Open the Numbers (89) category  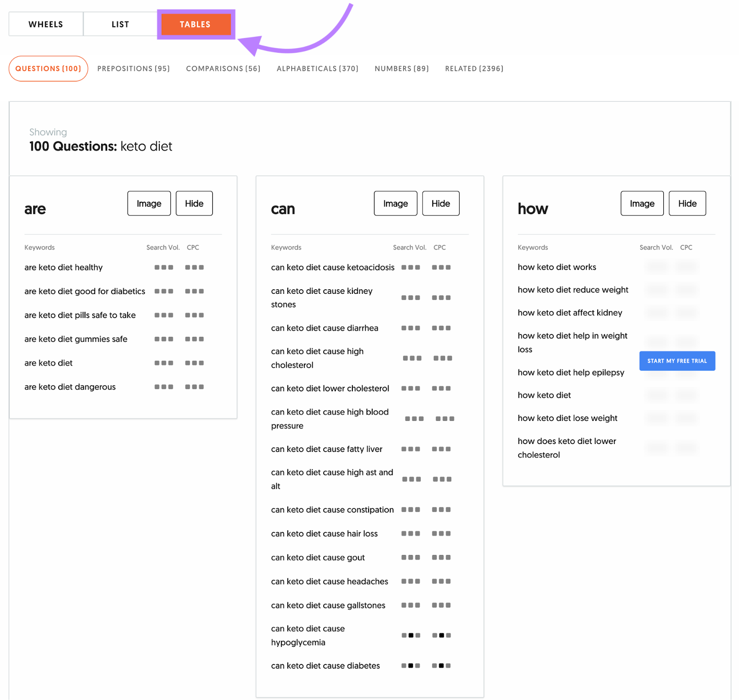point(402,68)
